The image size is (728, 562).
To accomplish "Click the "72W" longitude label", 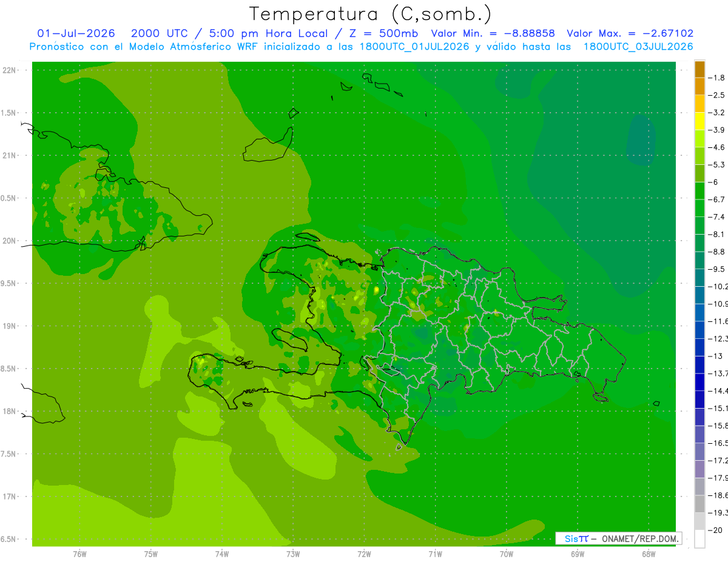I will (x=364, y=554).
